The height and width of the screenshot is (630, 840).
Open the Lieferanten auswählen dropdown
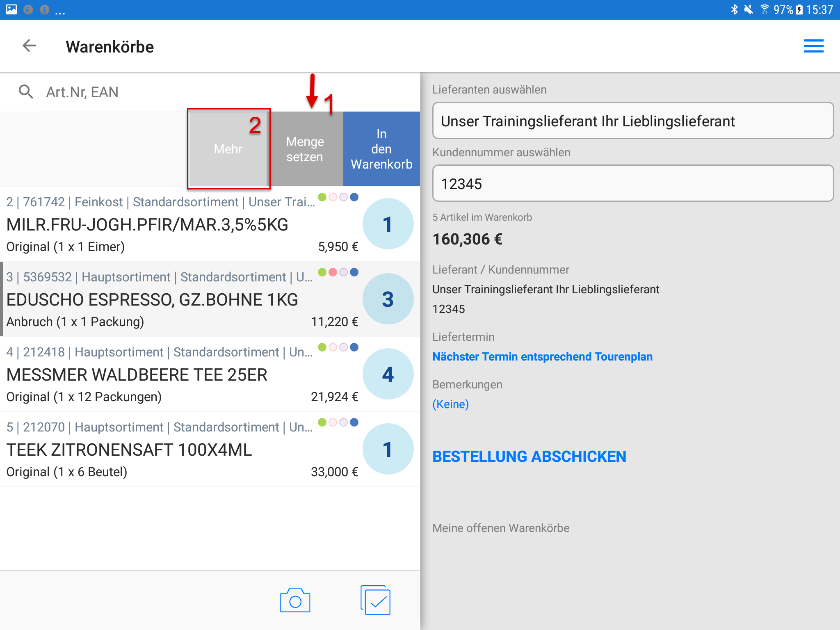tap(632, 121)
